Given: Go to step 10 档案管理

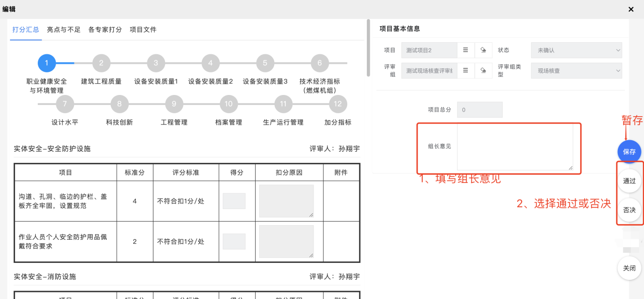Looking at the screenshot, I should coord(228,104).
